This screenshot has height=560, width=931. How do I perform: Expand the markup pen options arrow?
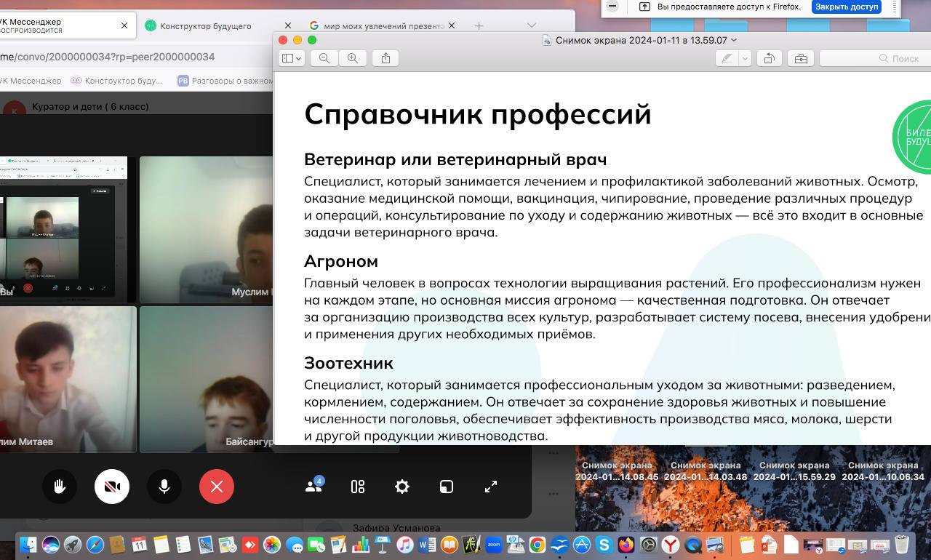(x=745, y=58)
